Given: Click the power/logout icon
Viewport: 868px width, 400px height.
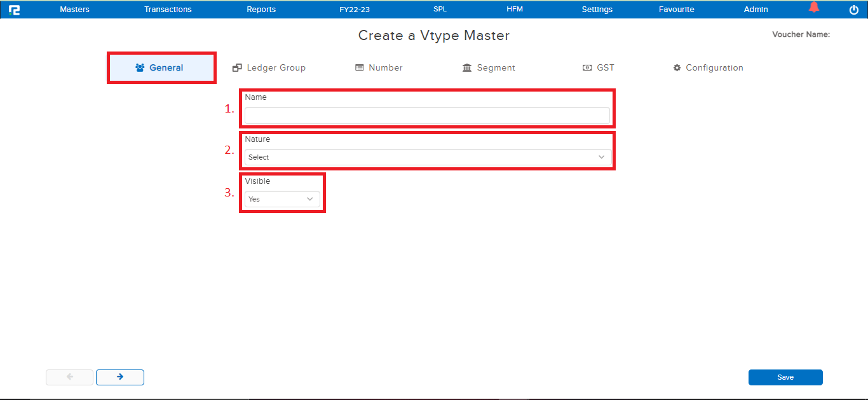Looking at the screenshot, I should click(x=853, y=9).
